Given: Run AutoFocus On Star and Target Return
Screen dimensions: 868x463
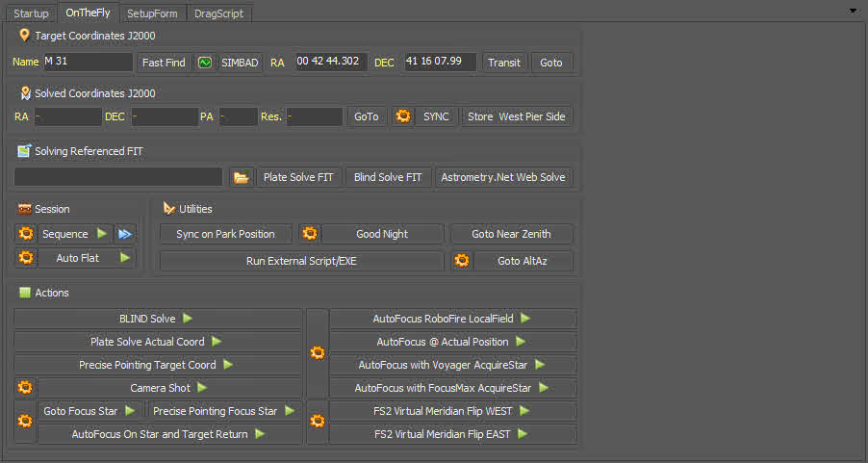Looking at the screenshot, I should coord(168,434).
